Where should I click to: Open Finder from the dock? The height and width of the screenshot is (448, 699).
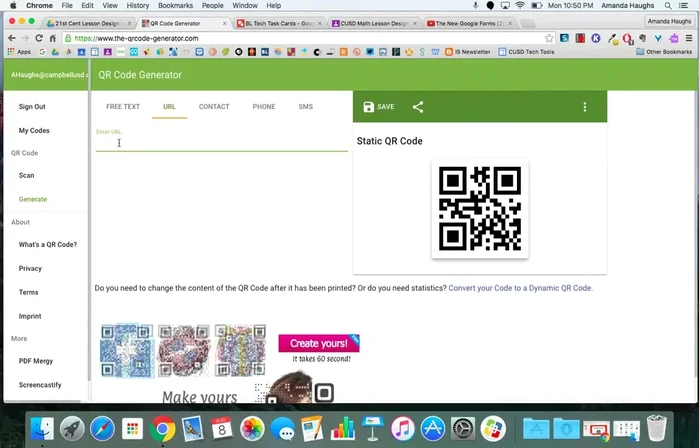tap(42, 429)
